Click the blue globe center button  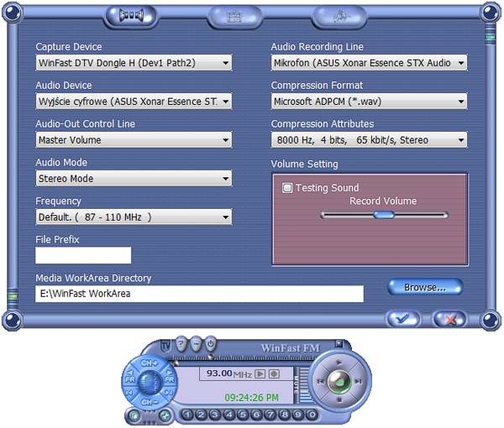(x=150, y=382)
